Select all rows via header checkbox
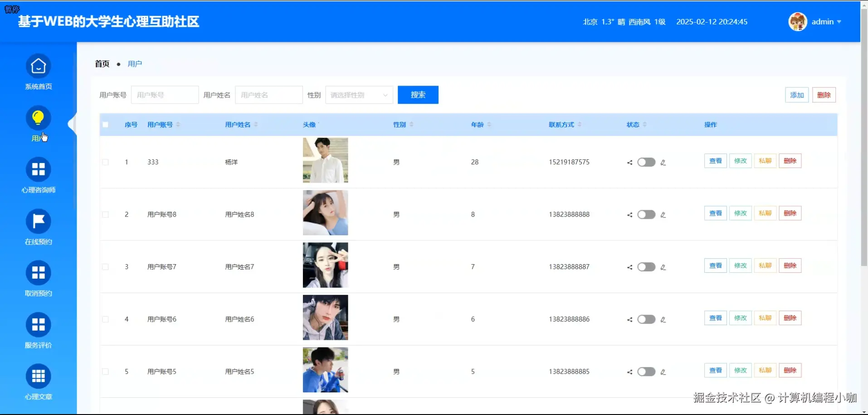 (106, 125)
